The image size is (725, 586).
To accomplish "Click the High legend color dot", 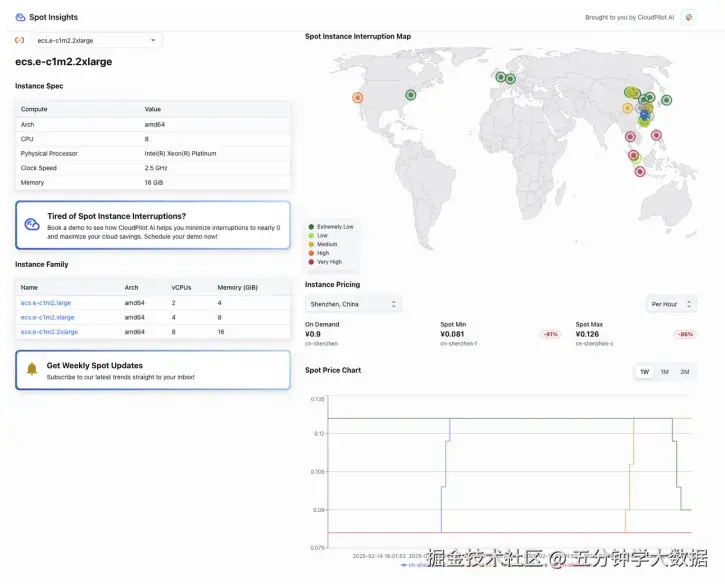I will point(311,253).
